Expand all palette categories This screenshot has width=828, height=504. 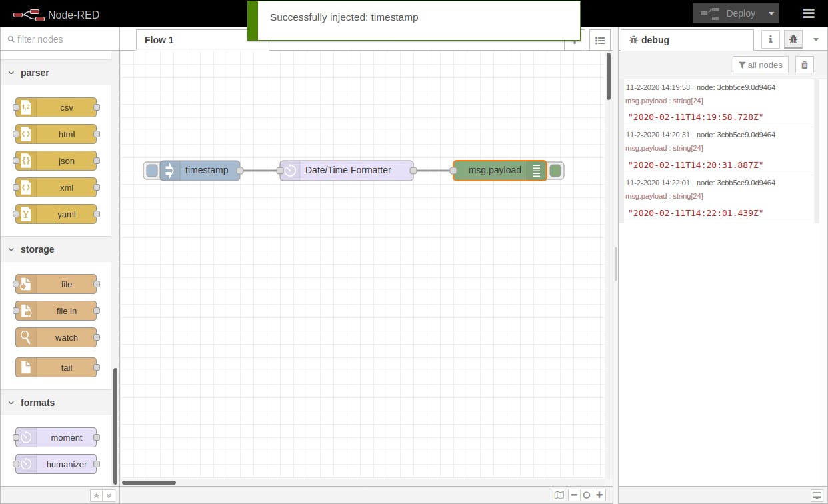[109, 495]
